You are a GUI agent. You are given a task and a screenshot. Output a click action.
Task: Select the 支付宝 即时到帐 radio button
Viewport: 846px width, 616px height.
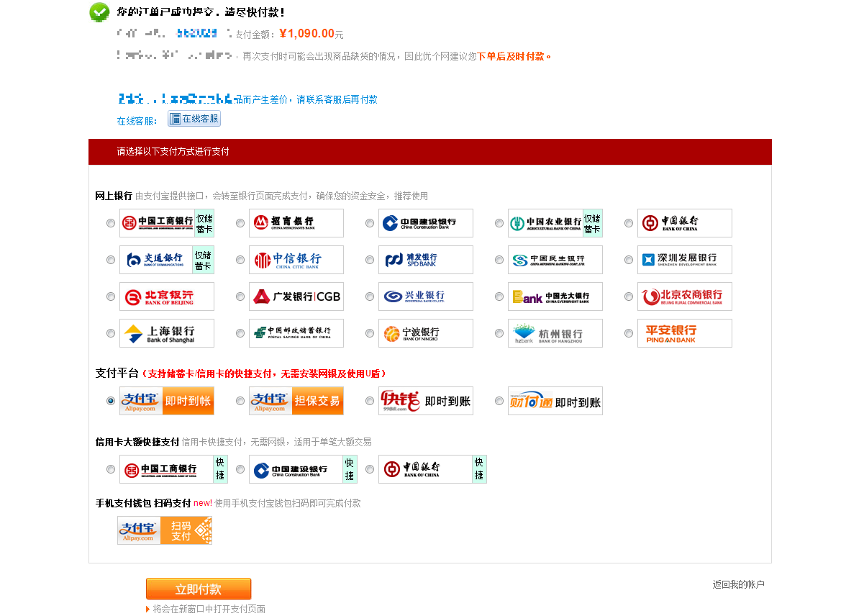click(x=111, y=401)
